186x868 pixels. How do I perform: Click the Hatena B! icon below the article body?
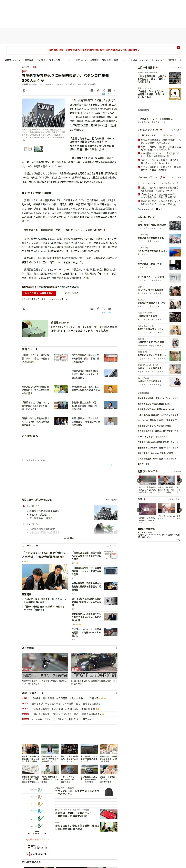pos(109,309)
